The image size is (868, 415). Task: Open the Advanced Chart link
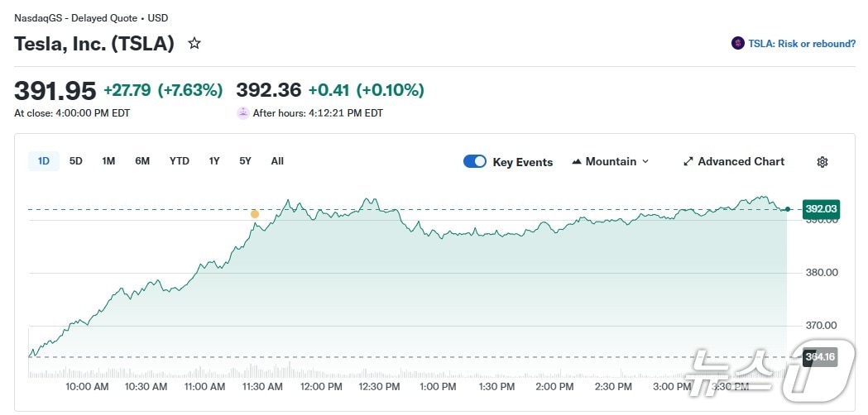741,162
